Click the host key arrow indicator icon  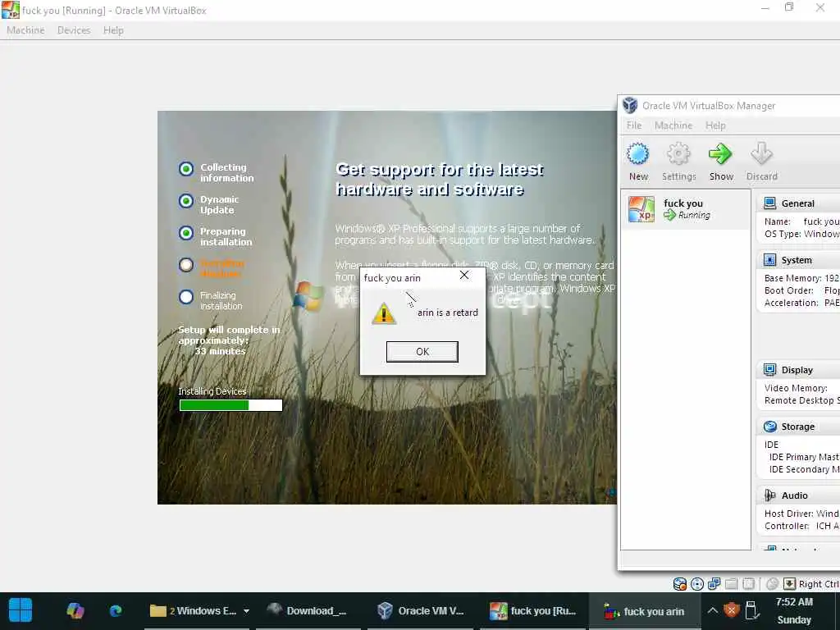pyautogui.click(x=789, y=584)
